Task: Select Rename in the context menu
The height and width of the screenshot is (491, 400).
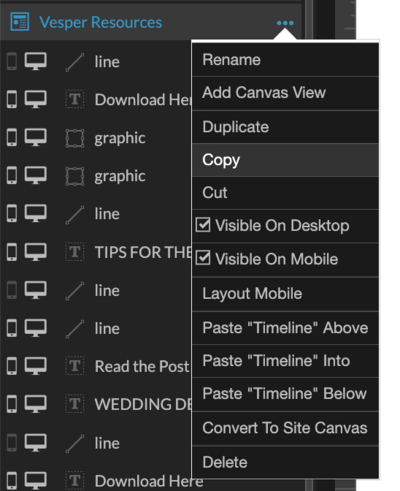Action: pyautogui.click(x=285, y=60)
